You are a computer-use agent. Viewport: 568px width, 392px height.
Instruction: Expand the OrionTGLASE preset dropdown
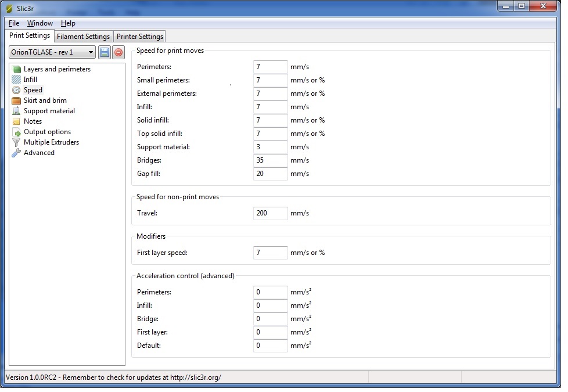point(52,52)
